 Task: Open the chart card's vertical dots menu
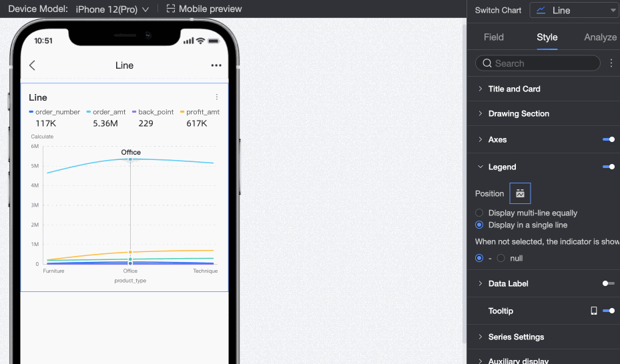[x=217, y=97]
